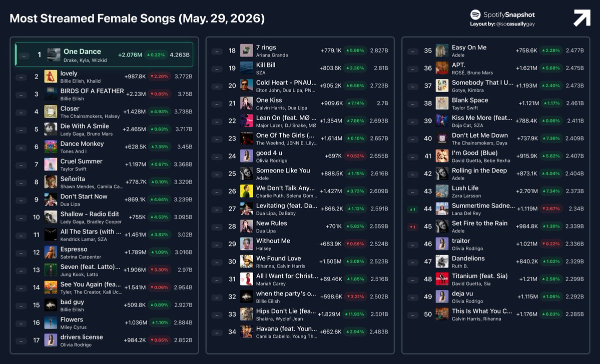Click the Dandelions song name
This screenshot has width=600, height=364.
468,258
